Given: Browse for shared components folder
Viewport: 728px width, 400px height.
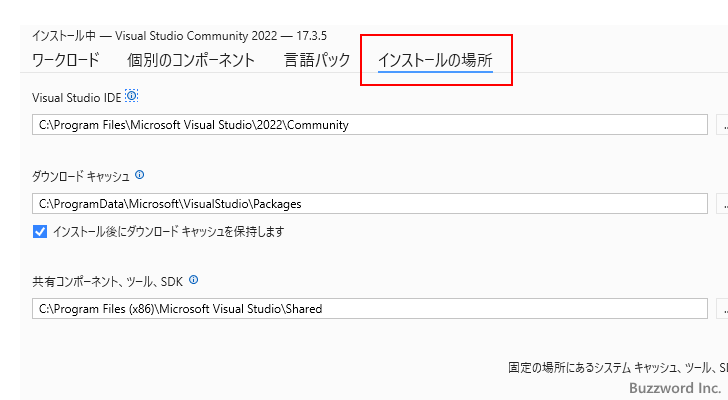Looking at the screenshot, I should [x=723, y=309].
